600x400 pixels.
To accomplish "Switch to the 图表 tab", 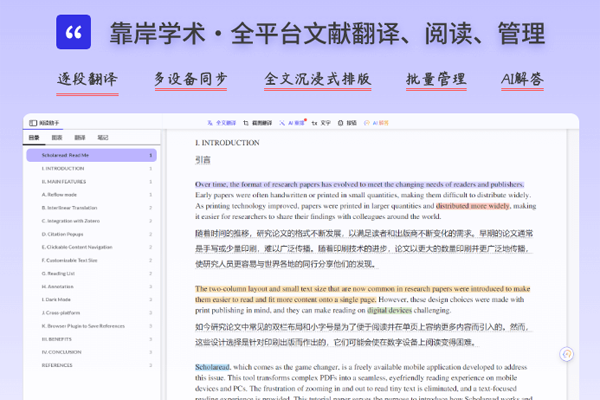I will tap(57, 136).
